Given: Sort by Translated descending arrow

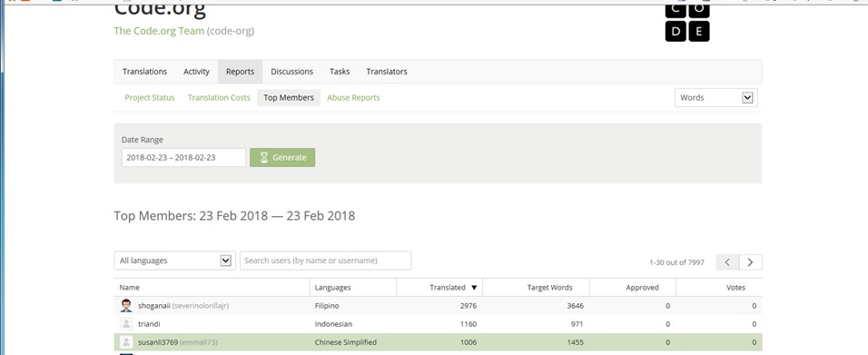Looking at the screenshot, I should (x=474, y=288).
